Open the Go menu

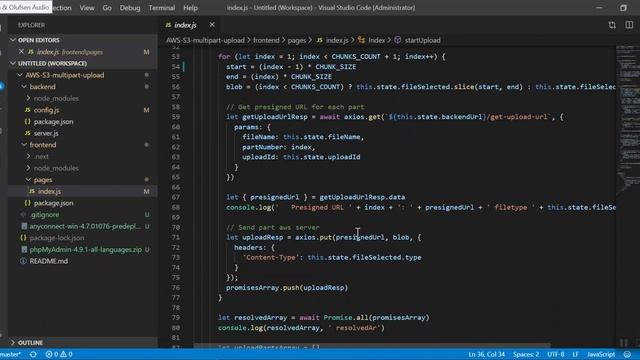tap(107, 8)
